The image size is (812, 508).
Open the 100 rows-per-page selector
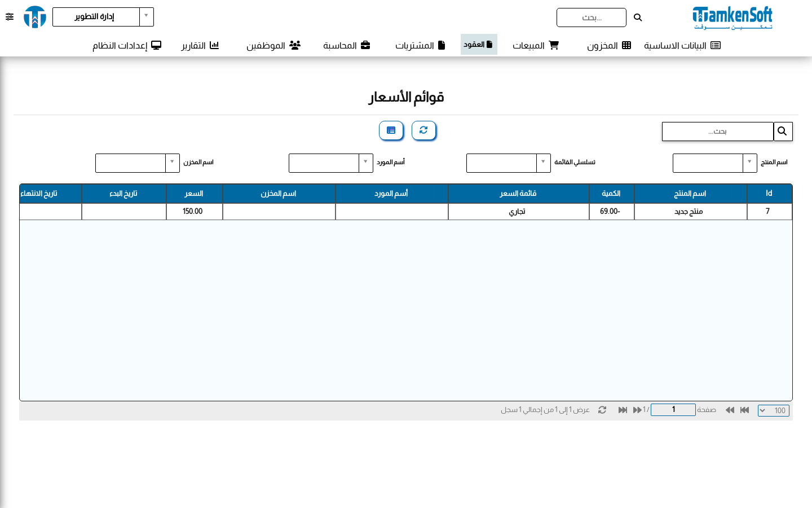(774, 410)
